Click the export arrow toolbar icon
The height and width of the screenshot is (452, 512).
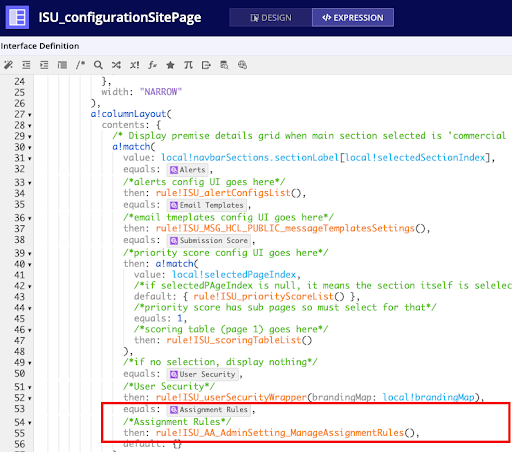point(206,65)
